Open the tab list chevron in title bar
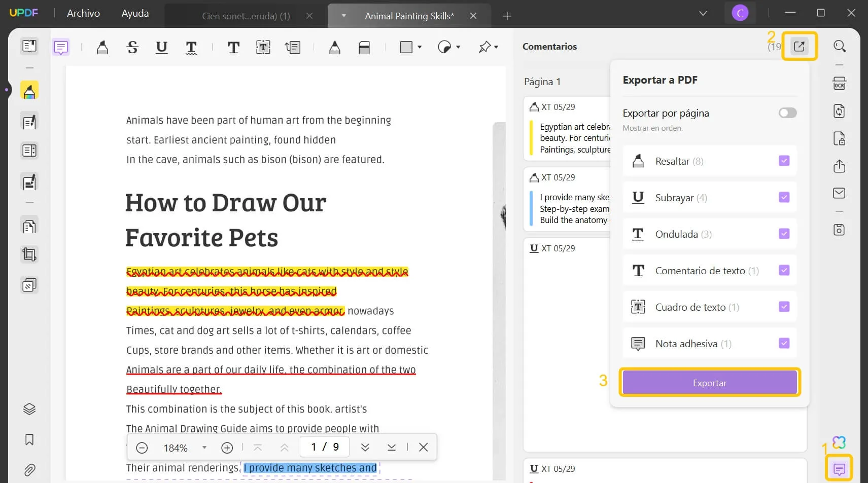The height and width of the screenshot is (483, 868). [703, 13]
